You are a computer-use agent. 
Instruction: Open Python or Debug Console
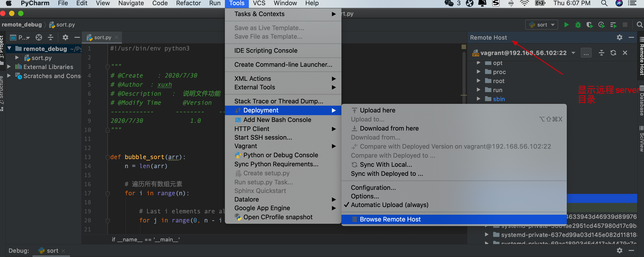[x=283, y=155]
